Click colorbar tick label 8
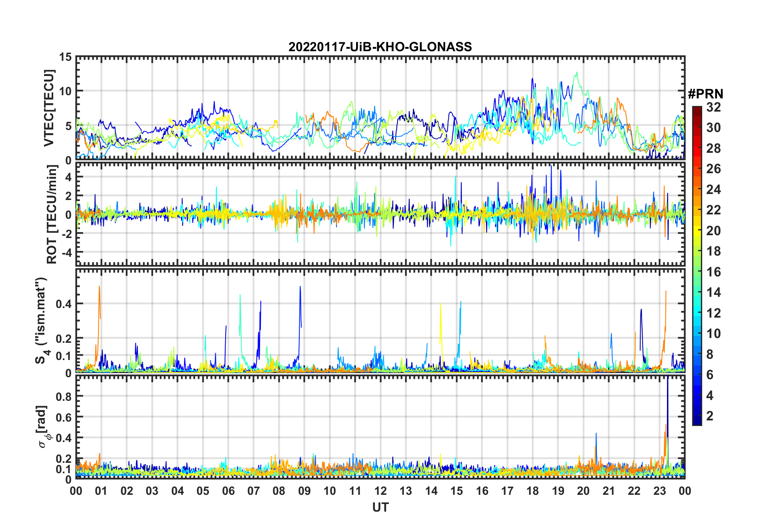The image size is (761, 532). pyautogui.click(x=710, y=354)
